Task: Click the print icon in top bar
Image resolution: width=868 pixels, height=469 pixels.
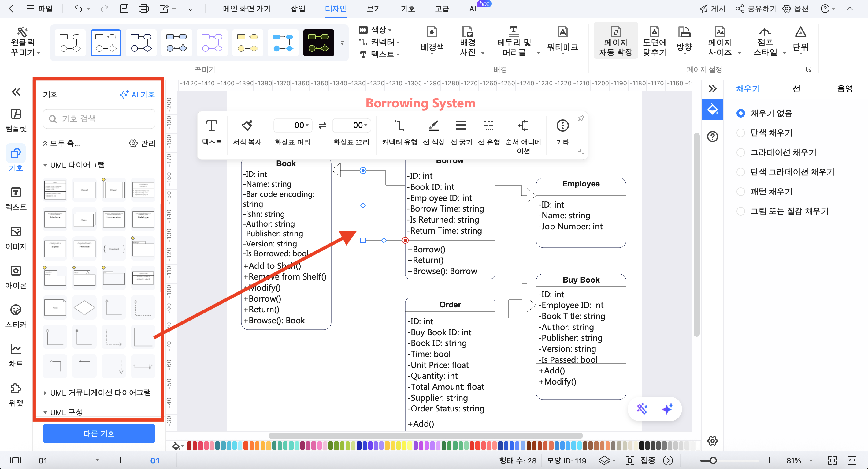Action: (x=143, y=9)
